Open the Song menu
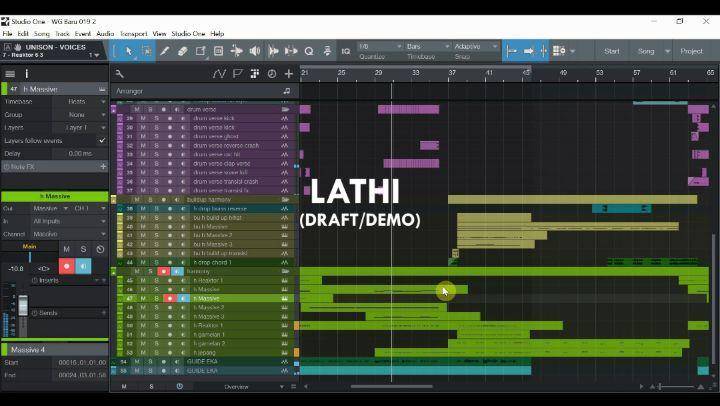Viewport: 720px width, 406px height. tap(41, 34)
